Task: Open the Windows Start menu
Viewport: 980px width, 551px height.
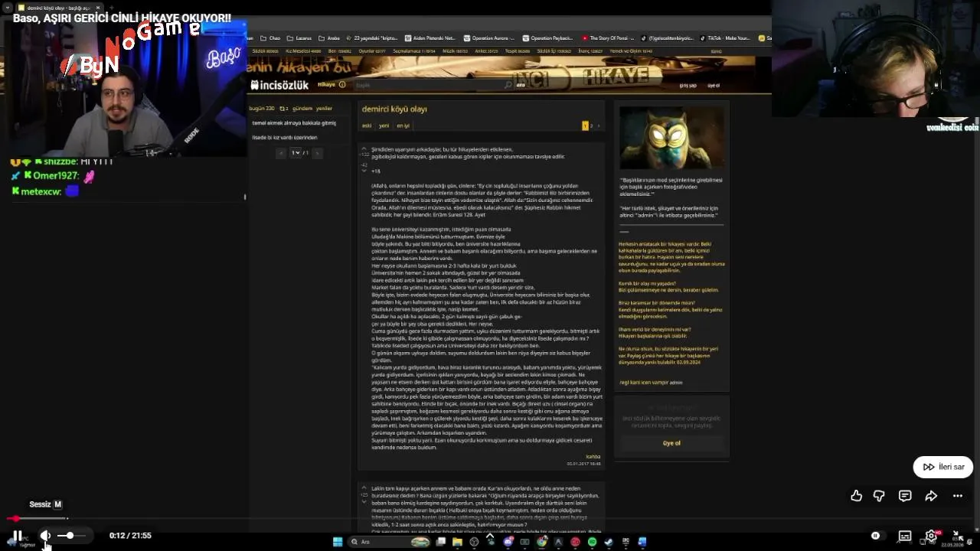Action: pos(338,542)
